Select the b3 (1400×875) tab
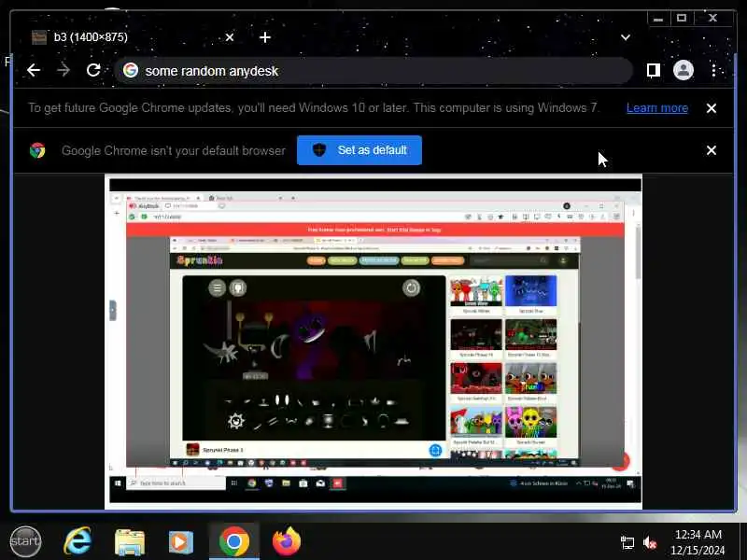 (x=129, y=37)
